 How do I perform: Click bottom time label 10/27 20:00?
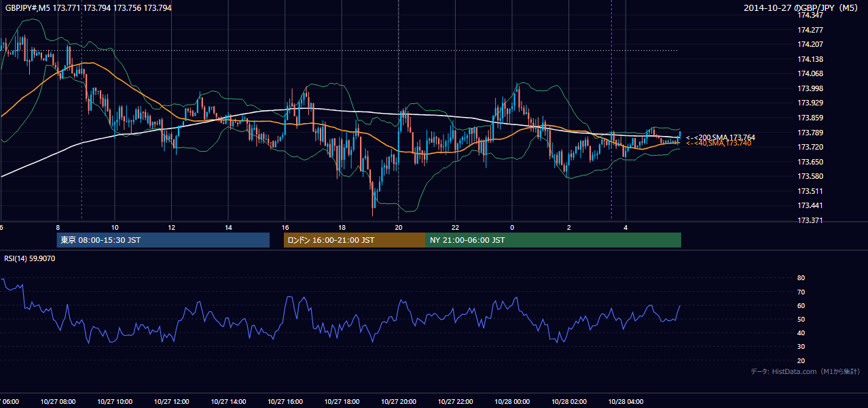click(399, 401)
